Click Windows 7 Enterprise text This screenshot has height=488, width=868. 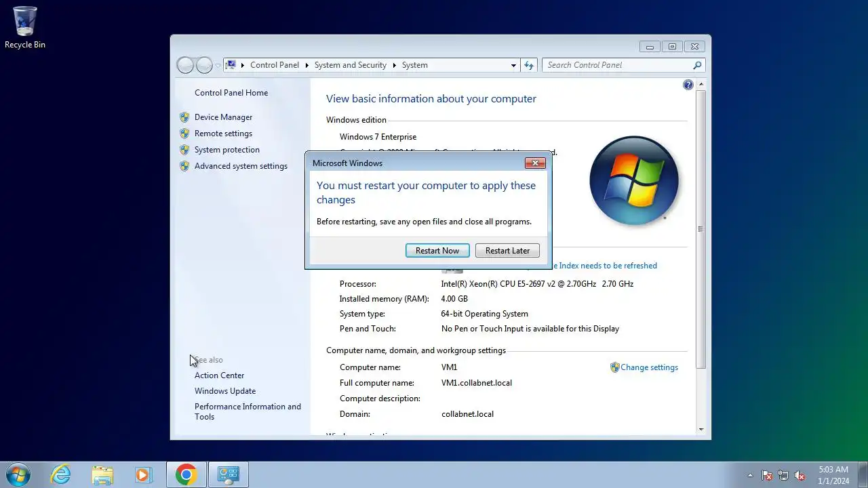coord(378,137)
